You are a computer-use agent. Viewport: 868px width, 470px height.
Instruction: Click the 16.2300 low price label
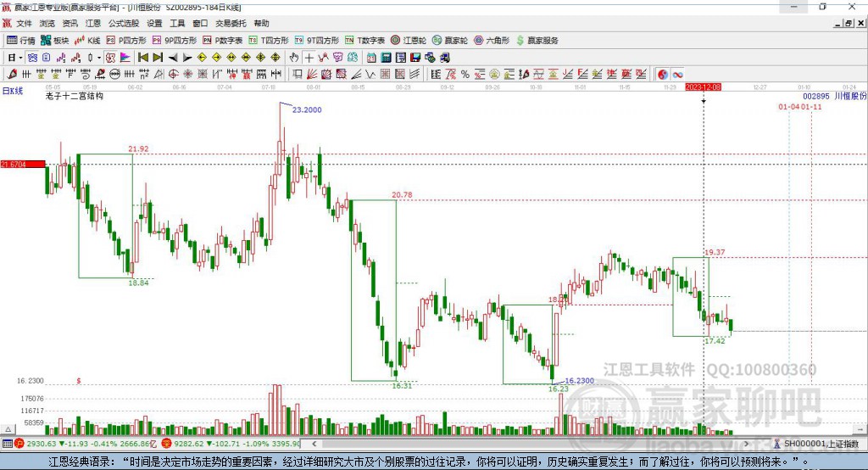579,381
